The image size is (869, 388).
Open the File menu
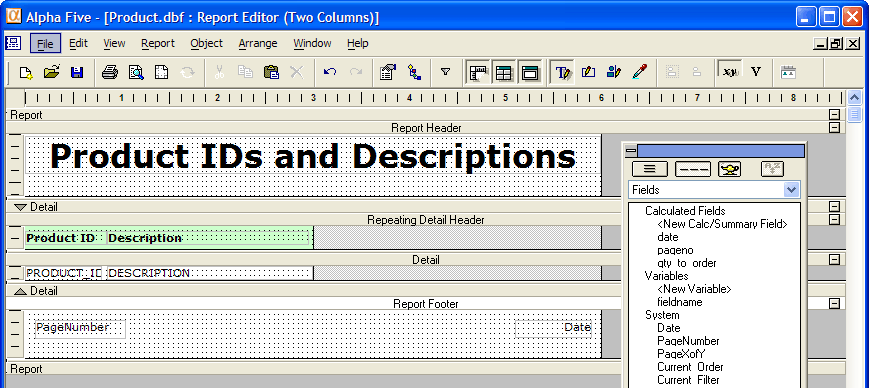tap(45, 43)
